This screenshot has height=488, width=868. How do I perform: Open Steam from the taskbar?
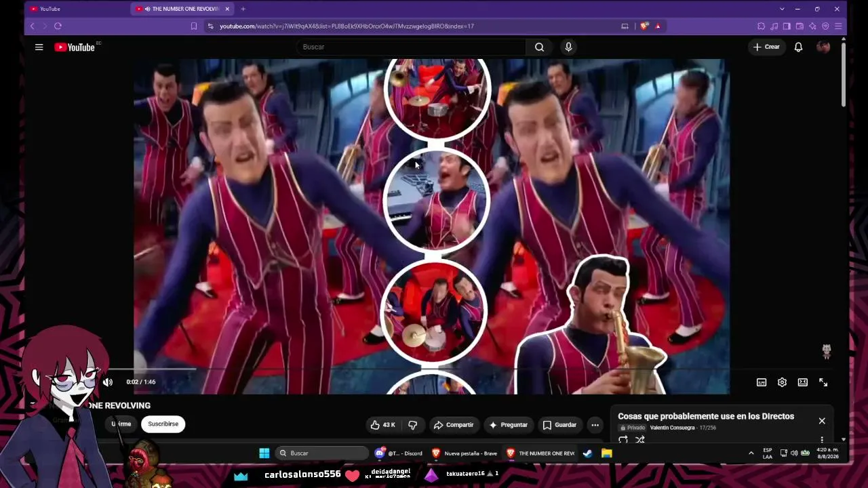tap(587, 453)
